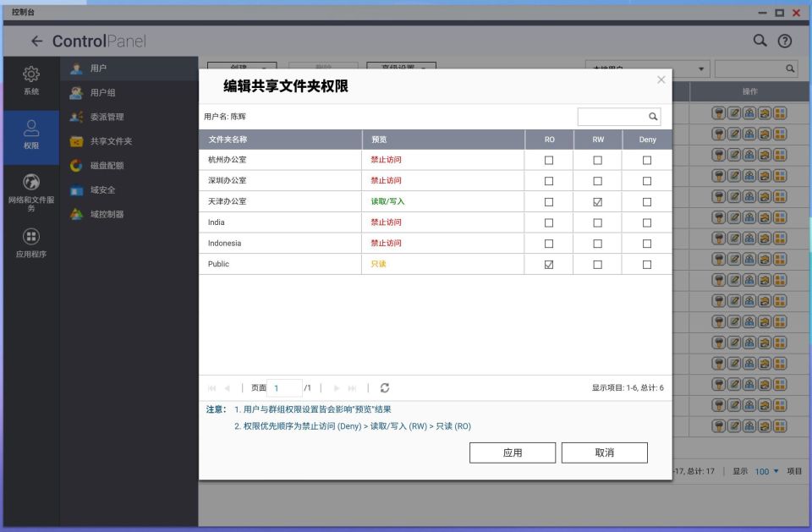The height and width of the screenshot is (532, 812).
Task: Click the 用户名: 陈辉 label
Action: point(225,117)
